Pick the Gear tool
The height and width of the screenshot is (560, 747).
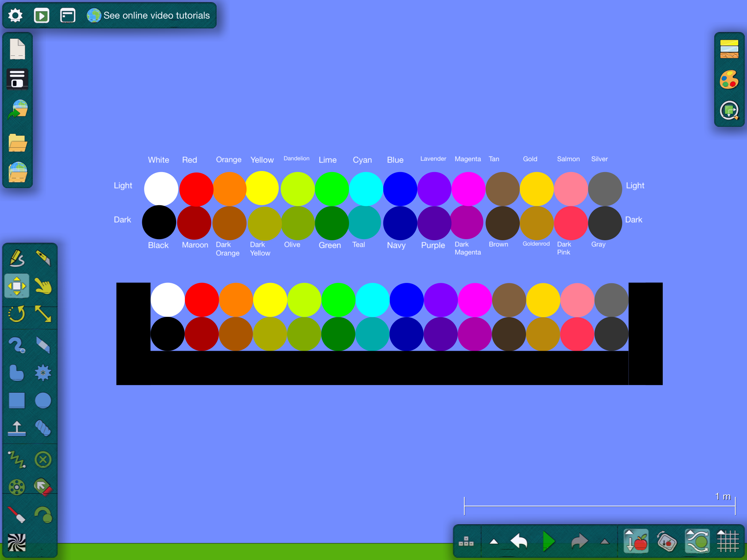(x=43, y=373)
